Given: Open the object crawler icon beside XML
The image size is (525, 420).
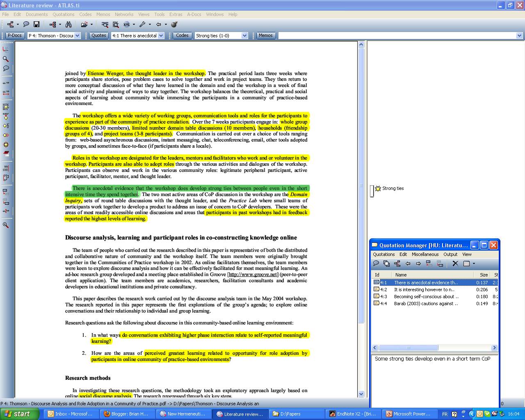Looking at the screenshot, I should tap(116, 25).
